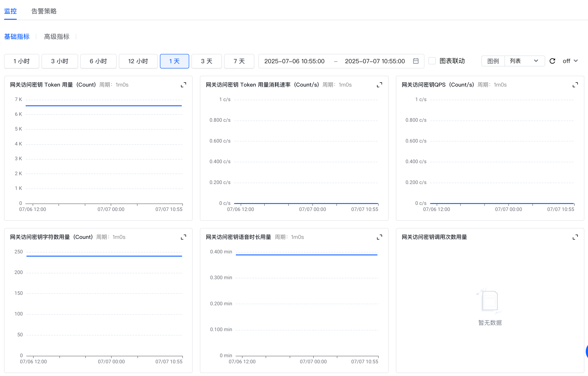Expand the 网关访问密钥QPS chart fullscreen
588x376 pixels.
(x=575, y=85)
